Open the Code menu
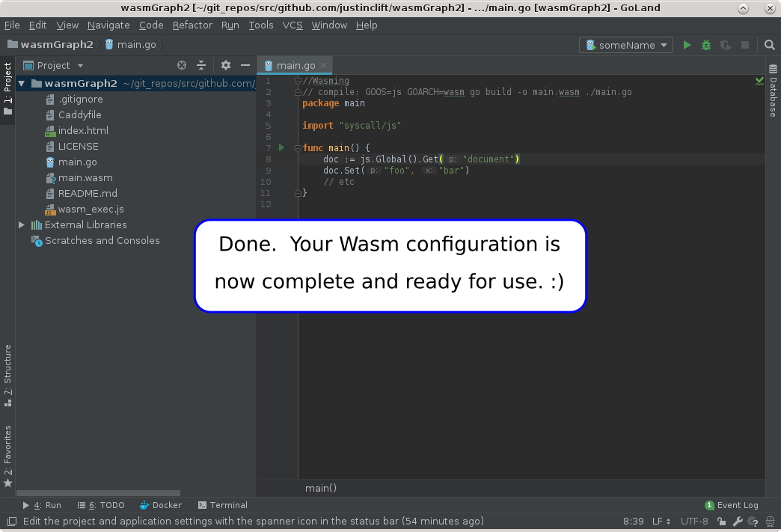This screenshot has width=781, height=532. [151, 25]
